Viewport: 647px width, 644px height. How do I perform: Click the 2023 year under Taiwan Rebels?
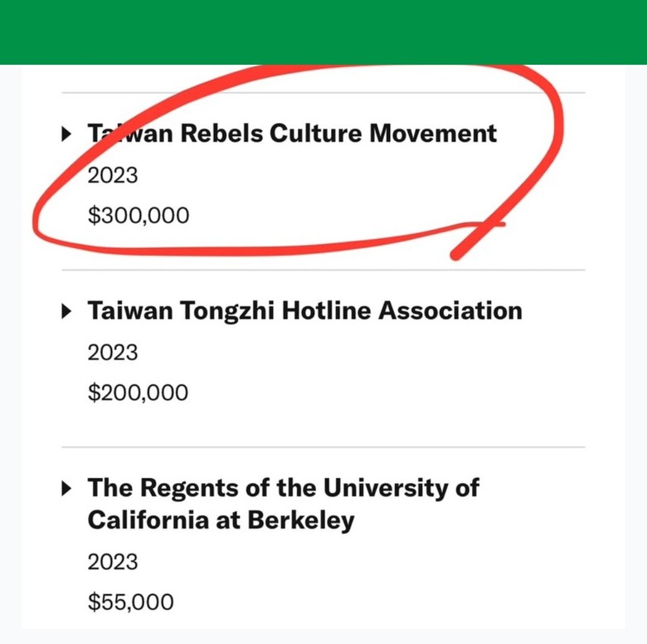point(113,175)
